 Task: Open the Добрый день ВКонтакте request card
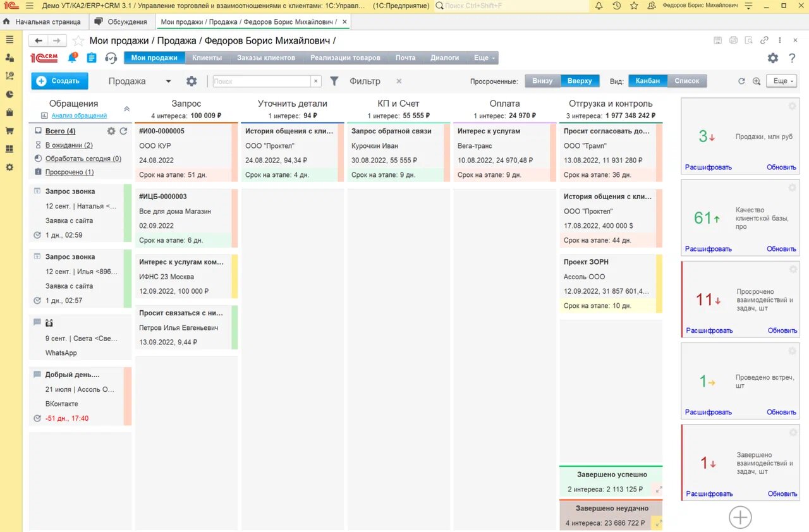[80, 396]
